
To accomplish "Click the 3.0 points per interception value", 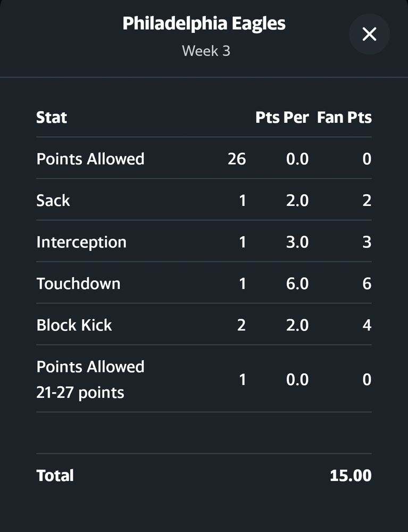I will tap(297, 242).
